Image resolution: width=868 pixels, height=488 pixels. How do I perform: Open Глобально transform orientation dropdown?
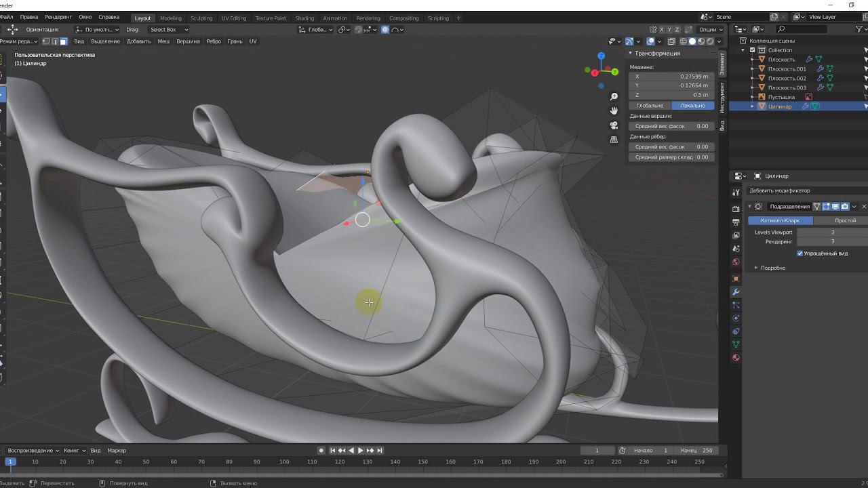(316, 30)
